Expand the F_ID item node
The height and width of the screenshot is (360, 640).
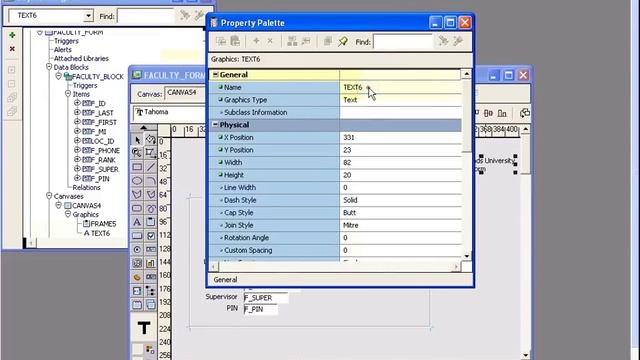(77, 103)
